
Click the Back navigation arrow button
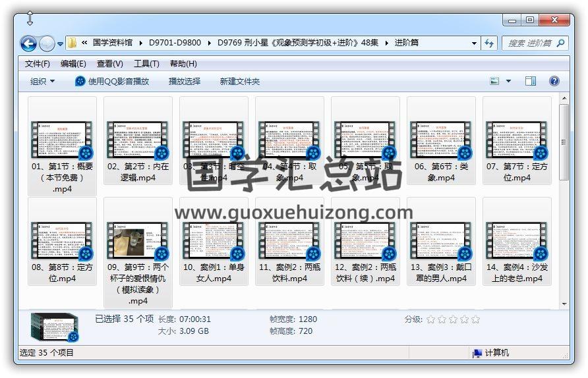coord(28,43)
